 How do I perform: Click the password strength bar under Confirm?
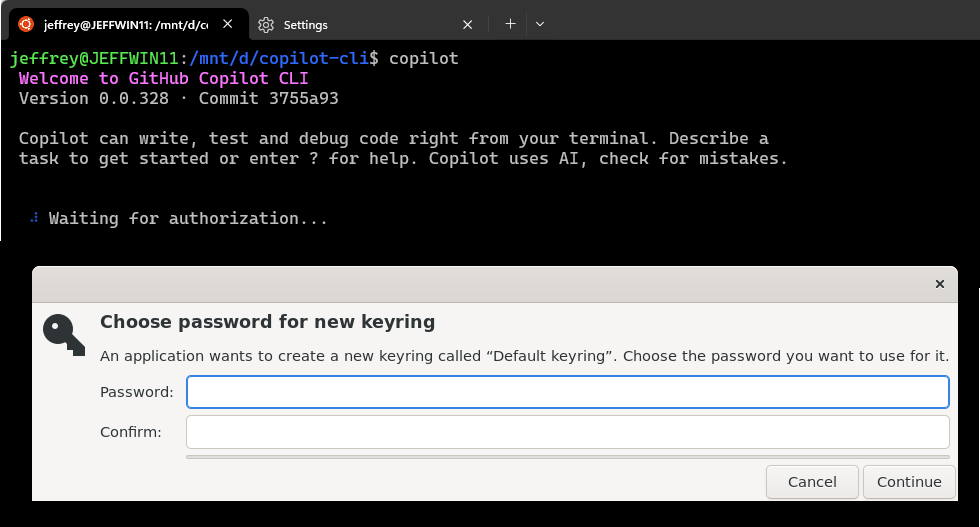(x=567, y=456)
